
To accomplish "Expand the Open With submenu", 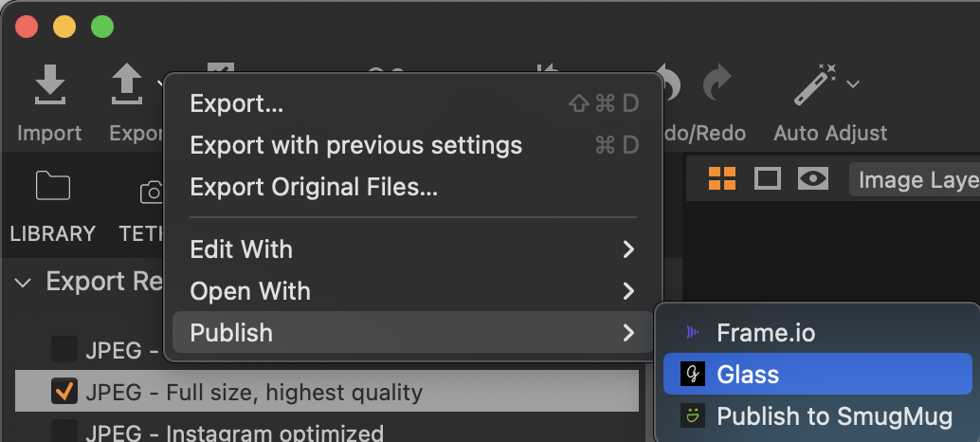I will (412, 290).
